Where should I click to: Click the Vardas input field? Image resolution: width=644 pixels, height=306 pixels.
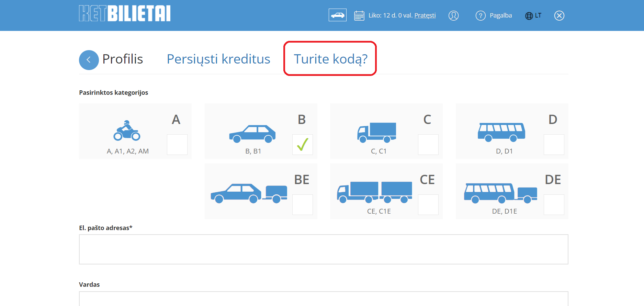point(324,299)
